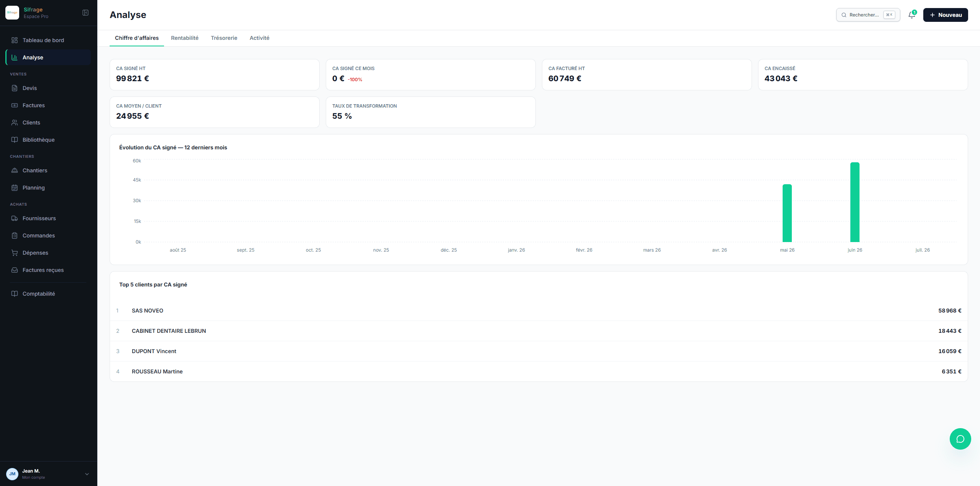This screenshot has width=980, height=486.
Task: Focus the Rechercher search field
Action: pyautogui.click(x=868, y=15)
